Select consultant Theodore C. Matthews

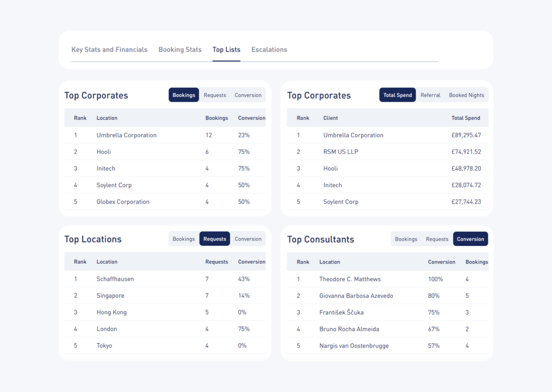[350, 279]
